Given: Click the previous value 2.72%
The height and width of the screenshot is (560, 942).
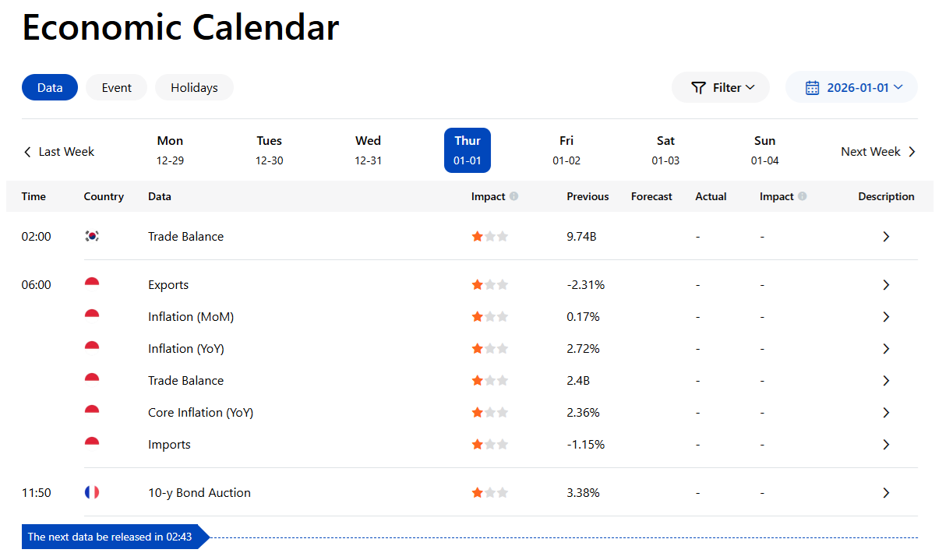Looking at the screenshot, I should tap(583, 348).
